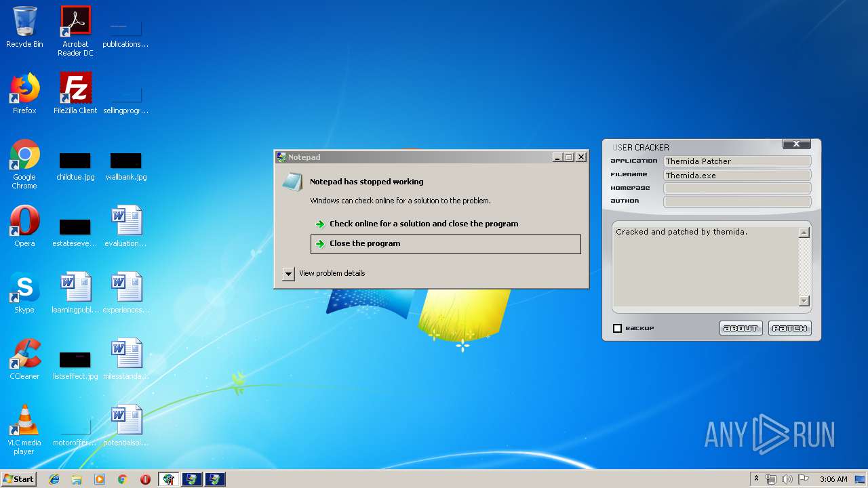
Task: Open FileZilla Client desktop shortcut
Action: (x=75, y=94)
